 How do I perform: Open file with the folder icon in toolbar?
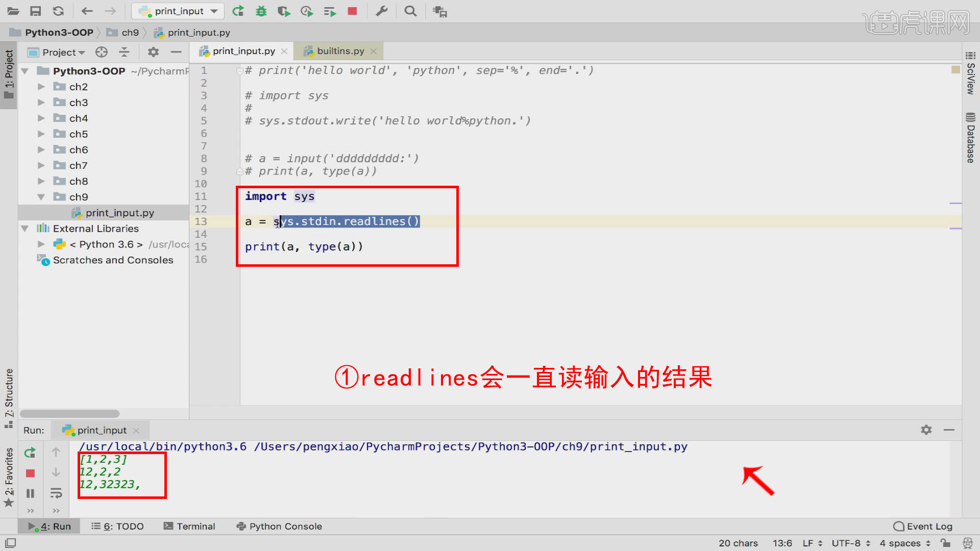click(x=13, y=11)
